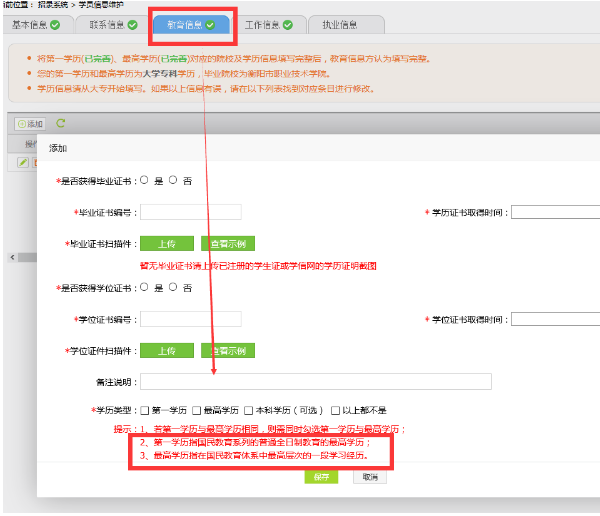
Task: Click the green refresh icon
Action: click(x=60, y=123)
